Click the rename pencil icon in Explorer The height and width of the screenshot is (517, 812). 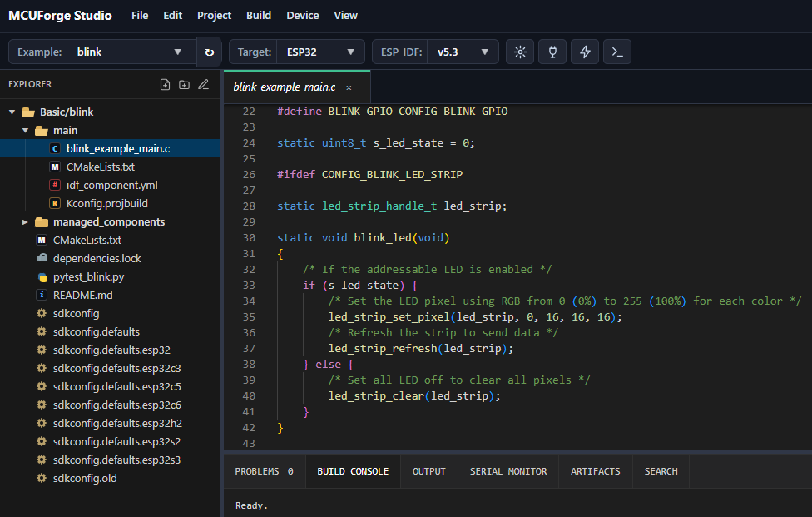tap(204, 84)
